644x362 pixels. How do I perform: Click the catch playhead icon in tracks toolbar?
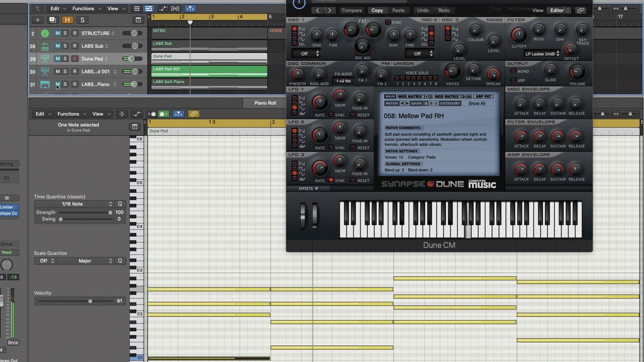pyautogui.click(x=189, y=8)
